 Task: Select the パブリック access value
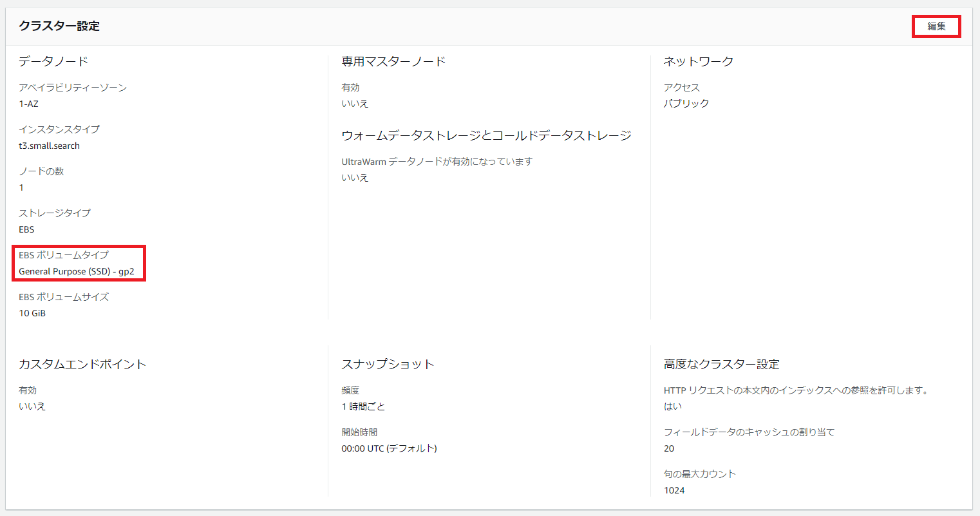coord(686,104)
